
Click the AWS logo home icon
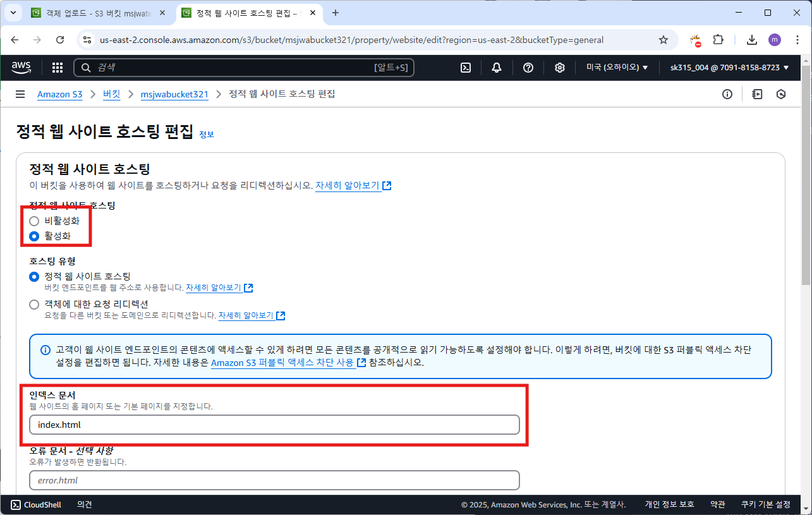(21, 68)
